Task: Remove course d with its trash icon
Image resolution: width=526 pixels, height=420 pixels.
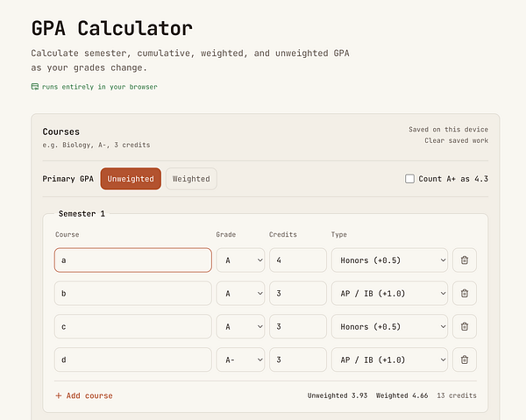Action: (465, 359)
